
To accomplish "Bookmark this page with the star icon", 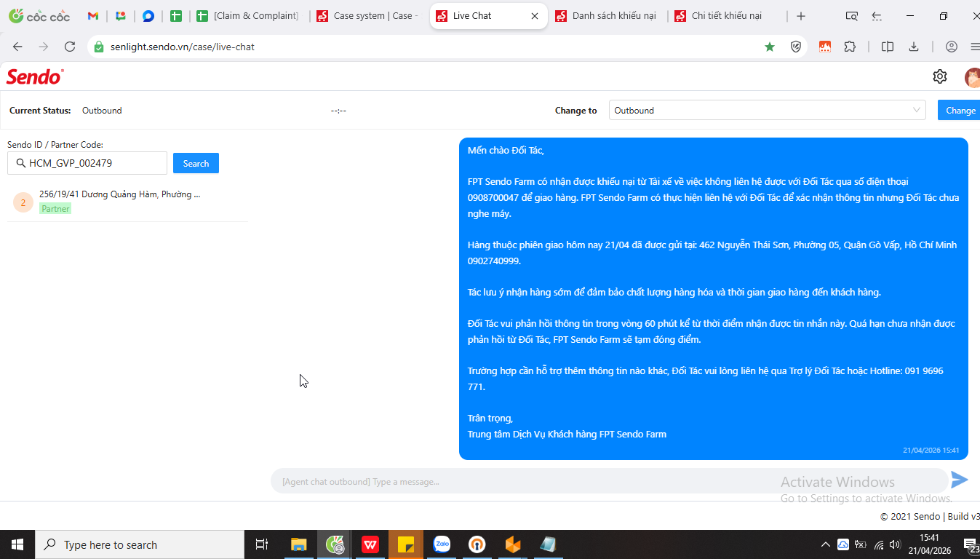I will click(x=770, y=47).
